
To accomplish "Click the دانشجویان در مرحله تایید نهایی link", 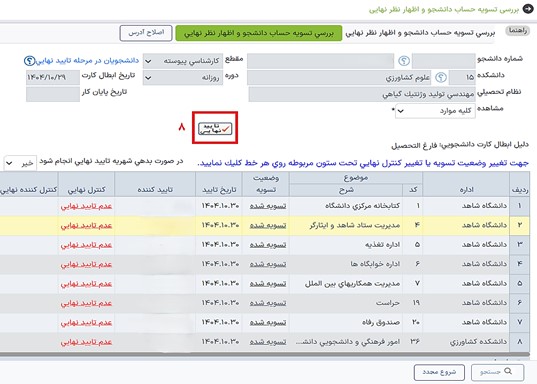I will tap(87, 61).
